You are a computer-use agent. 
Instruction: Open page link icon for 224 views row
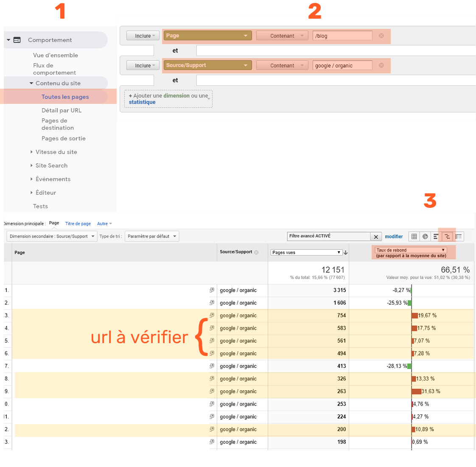tap(212, 417)
